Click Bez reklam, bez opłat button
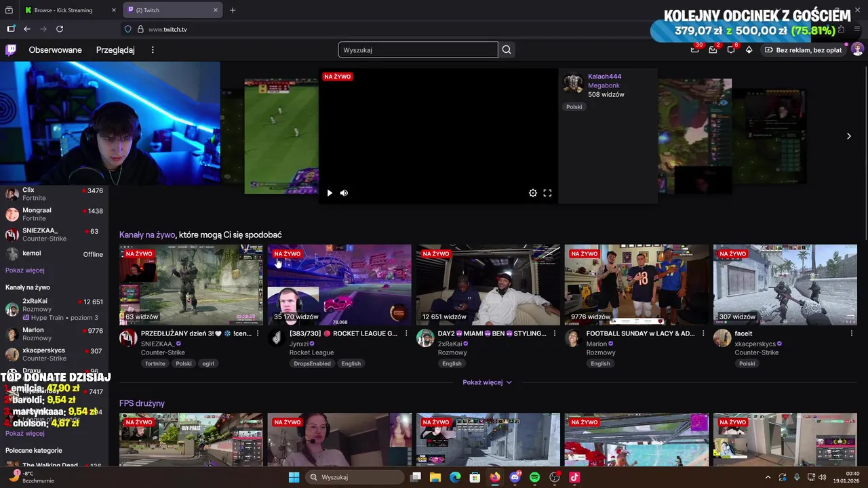868x488 pixels. tap(804, 49)
